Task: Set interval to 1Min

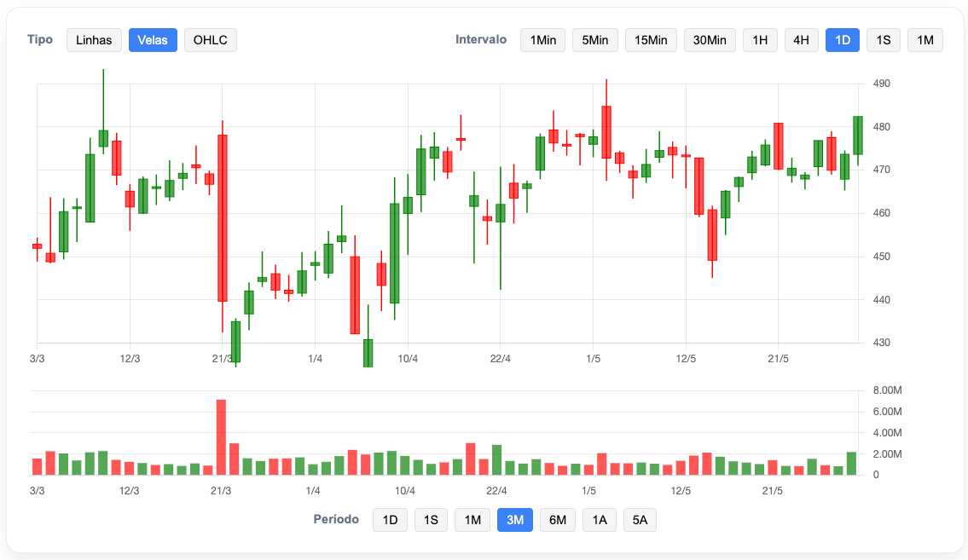Action: [x=542, y=40]
